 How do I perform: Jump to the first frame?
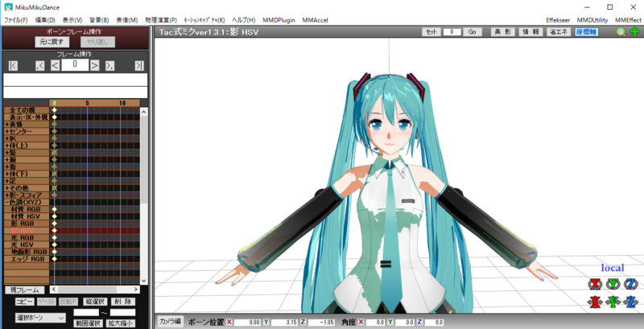(13, 65)
